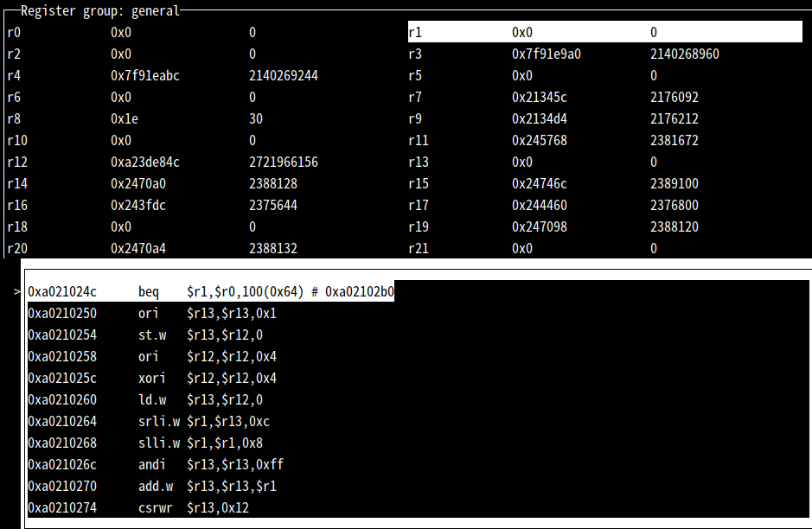Image resolution: width=812 pixels, height=529 pixels.
Task: Click the slli.w mnemonic at 0xa0210268
Action: coord(158,443)
